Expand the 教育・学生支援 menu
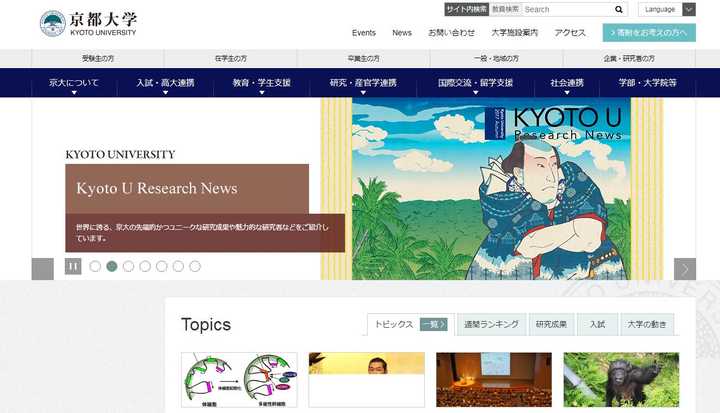The image size is (720, 413). [x=261, y=83]
